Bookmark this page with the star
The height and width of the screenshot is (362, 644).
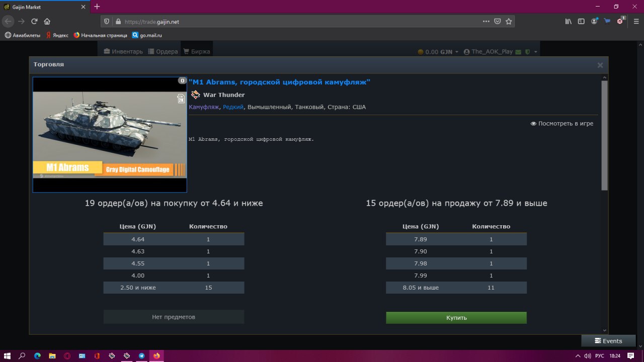509,22
